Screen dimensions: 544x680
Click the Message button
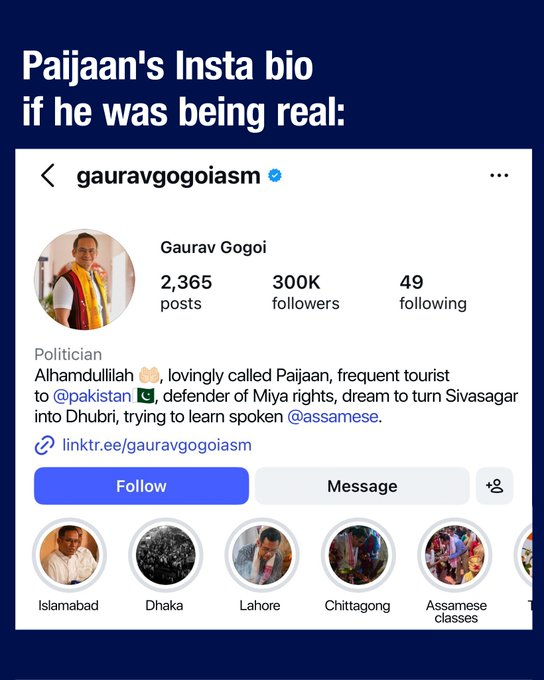pyautogui.click(x=362, y=486)
